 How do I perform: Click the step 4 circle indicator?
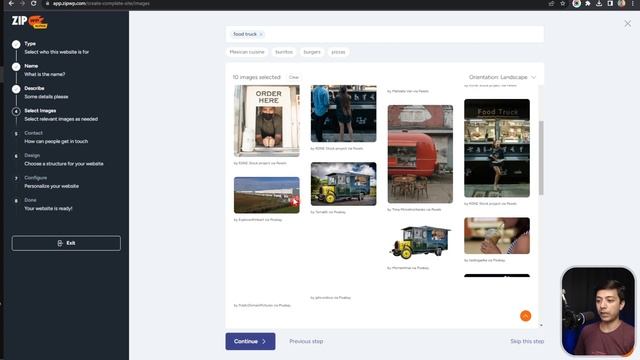tap(16, 111)
